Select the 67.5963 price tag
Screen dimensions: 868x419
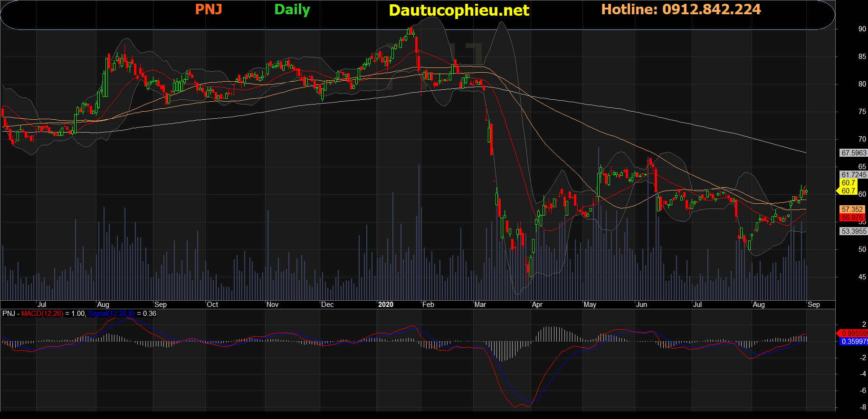(x=853, y=153)
